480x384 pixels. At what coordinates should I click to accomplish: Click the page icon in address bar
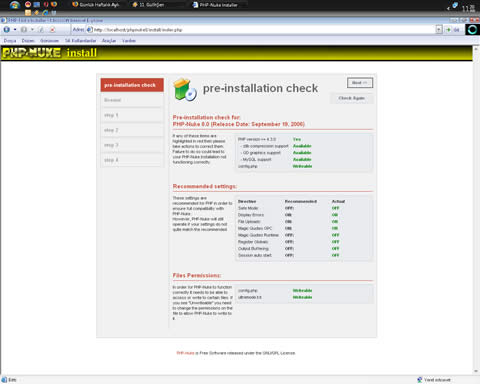click(89, 30)
